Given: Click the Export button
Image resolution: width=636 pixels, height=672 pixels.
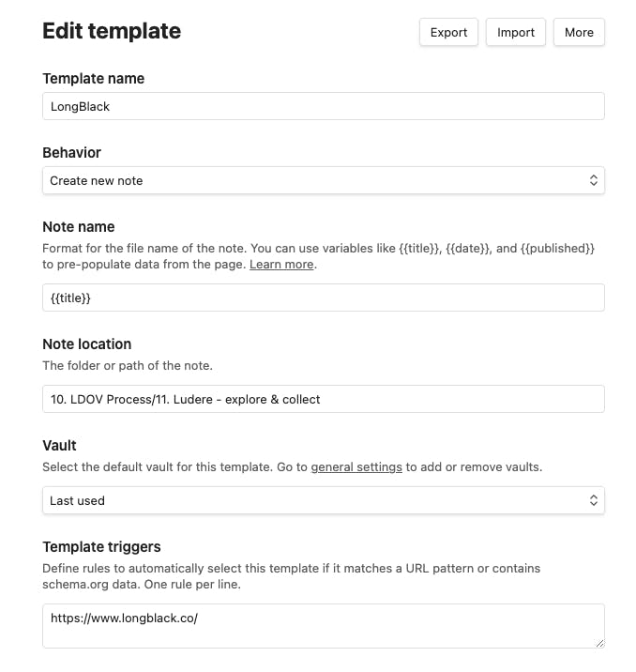Looking at the screenshot, I should pyautogui.click(x=448, y=32).
